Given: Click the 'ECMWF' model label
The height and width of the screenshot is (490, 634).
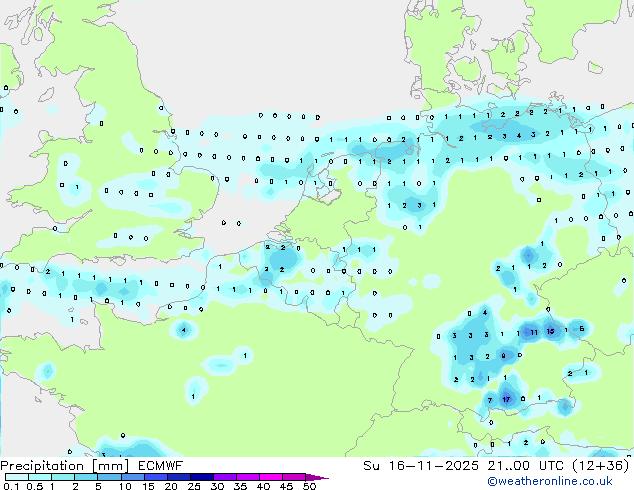Looking at the screenshot, I should (160, 466).
